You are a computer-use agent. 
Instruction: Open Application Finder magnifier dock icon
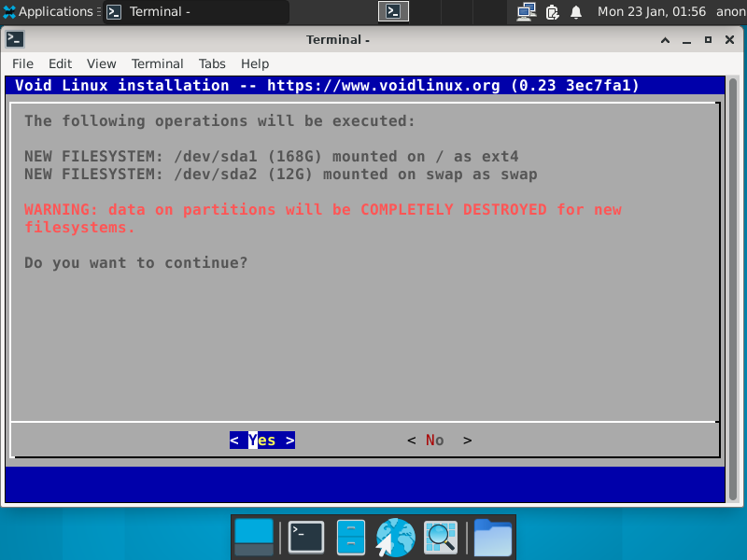(x=441, y=538)
